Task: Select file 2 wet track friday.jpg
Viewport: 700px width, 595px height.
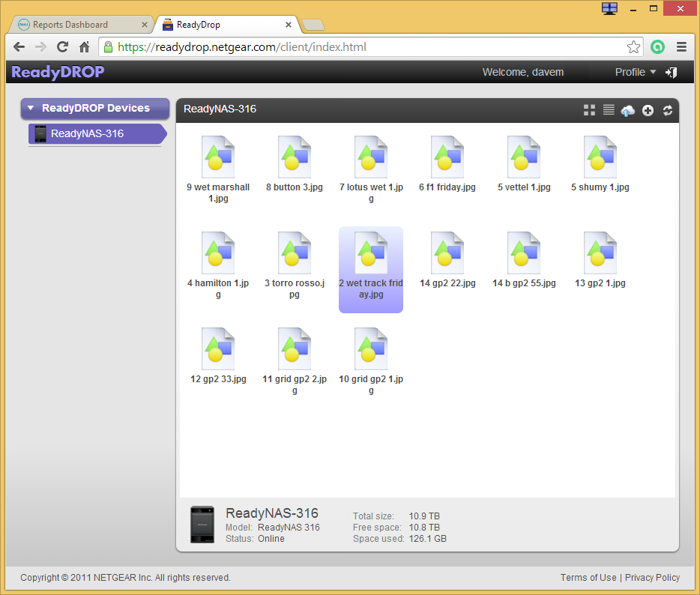Action: pos(371,270)
